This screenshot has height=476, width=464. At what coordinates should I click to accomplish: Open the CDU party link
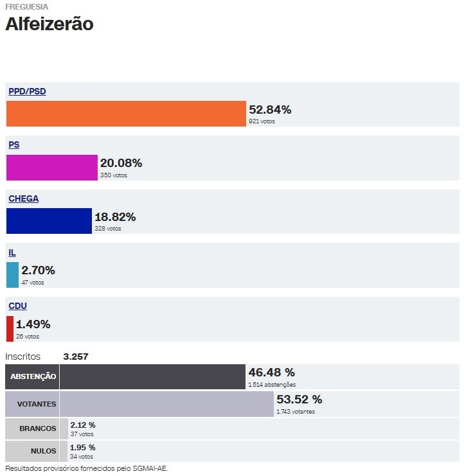(x=17, y=306)
